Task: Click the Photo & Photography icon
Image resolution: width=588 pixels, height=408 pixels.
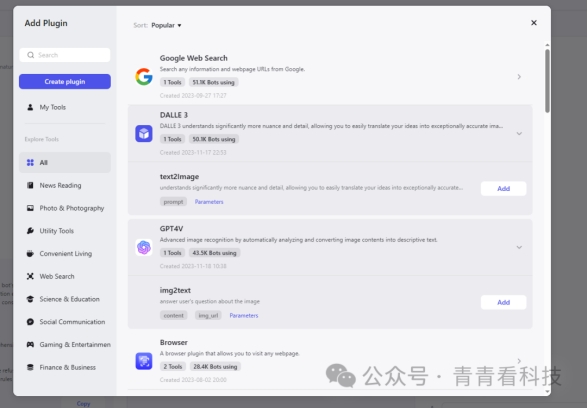Action: tap(30, 208)
